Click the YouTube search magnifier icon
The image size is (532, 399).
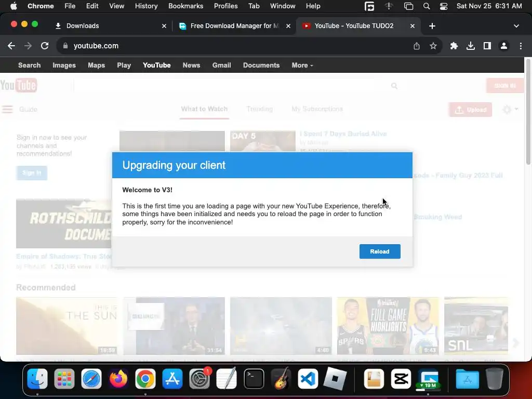coord(394,86)
